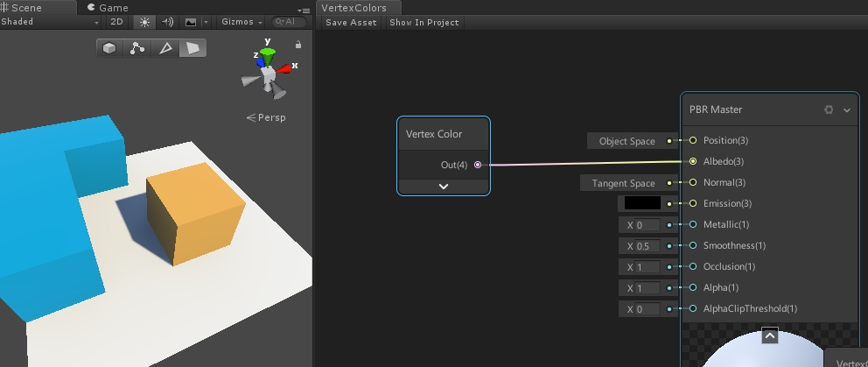Open Object Space dropdown for Position
This screenshot has height=367, width=868.
[626, 141]
